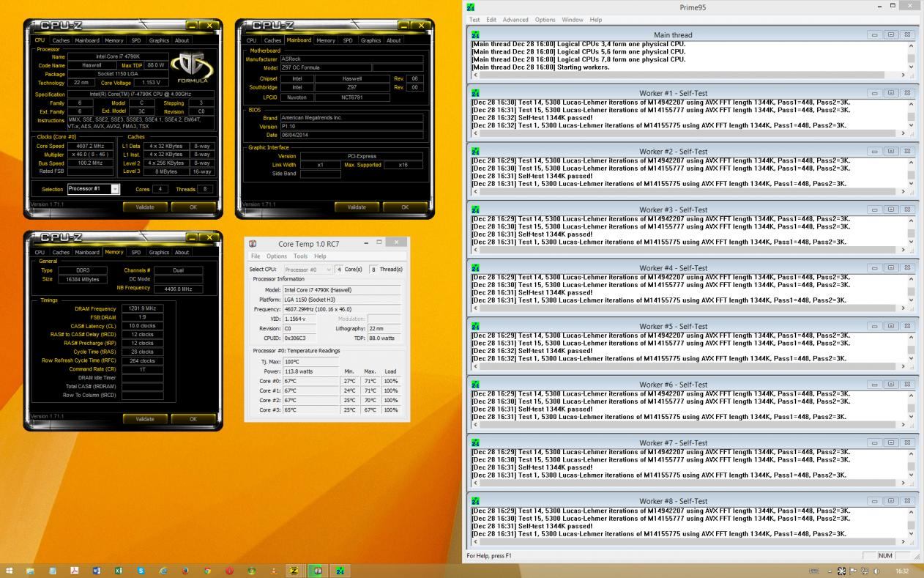Click Validate in the CPU-Z processor window

pos(145,207)
